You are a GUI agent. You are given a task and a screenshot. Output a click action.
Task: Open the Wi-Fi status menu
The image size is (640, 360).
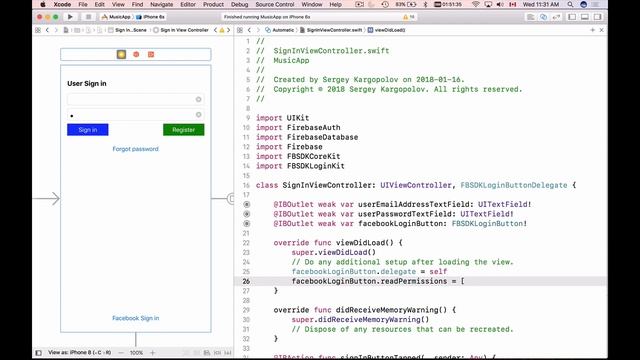(x=476, y=4)
